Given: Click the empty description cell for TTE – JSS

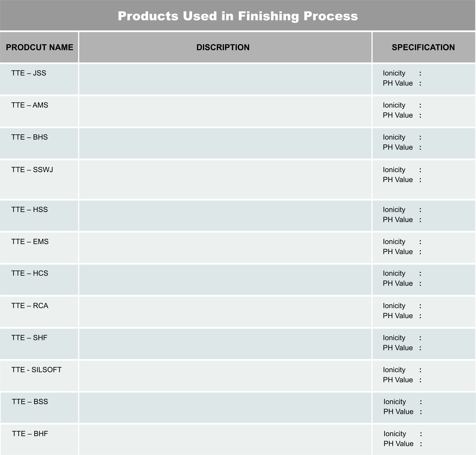Looking at the screenshot, I should point(225,79).
